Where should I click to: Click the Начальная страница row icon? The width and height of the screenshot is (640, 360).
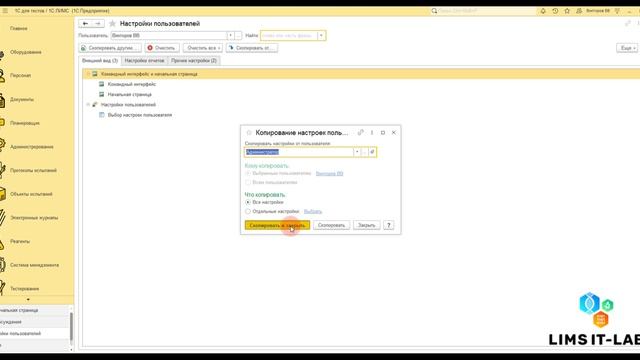pos(102,94)
